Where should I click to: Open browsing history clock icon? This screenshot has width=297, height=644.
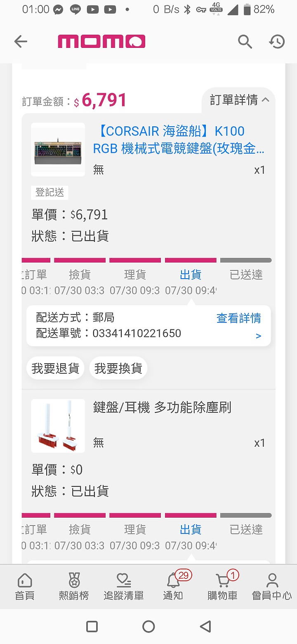[x=277, y=41]
